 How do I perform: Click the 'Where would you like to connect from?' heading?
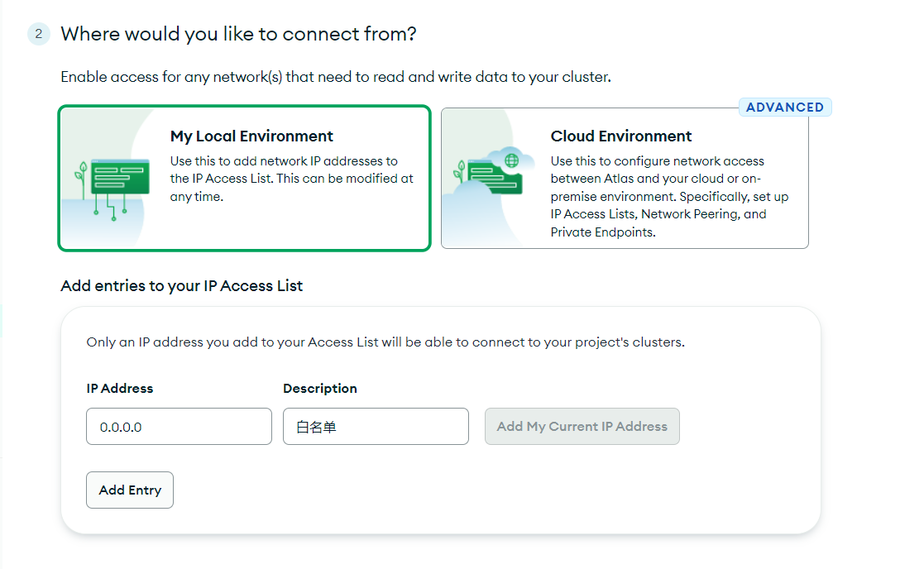click(x=238, y=34)
